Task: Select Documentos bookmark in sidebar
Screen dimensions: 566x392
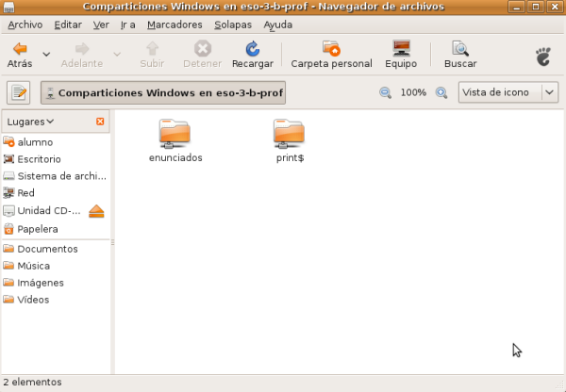Action: tap(46, 249)
